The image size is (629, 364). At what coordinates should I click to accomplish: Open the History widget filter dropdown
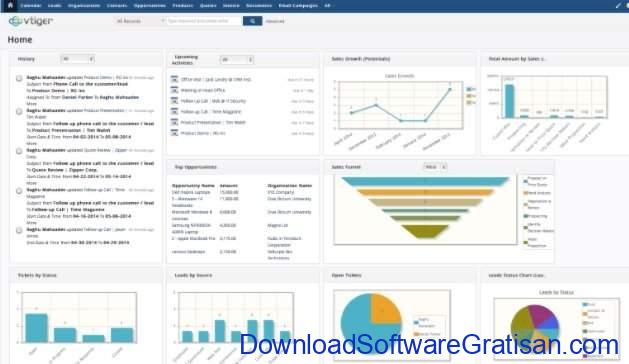pos(77,59)
